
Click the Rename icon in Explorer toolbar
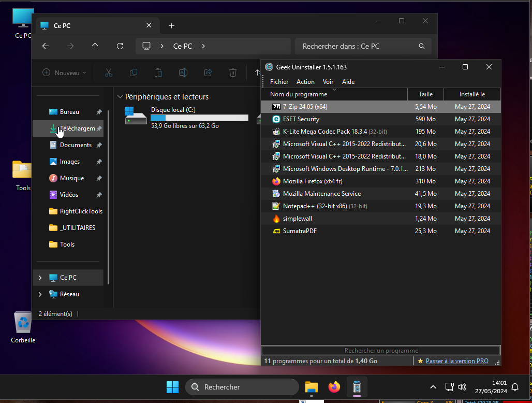pos(183,73)
